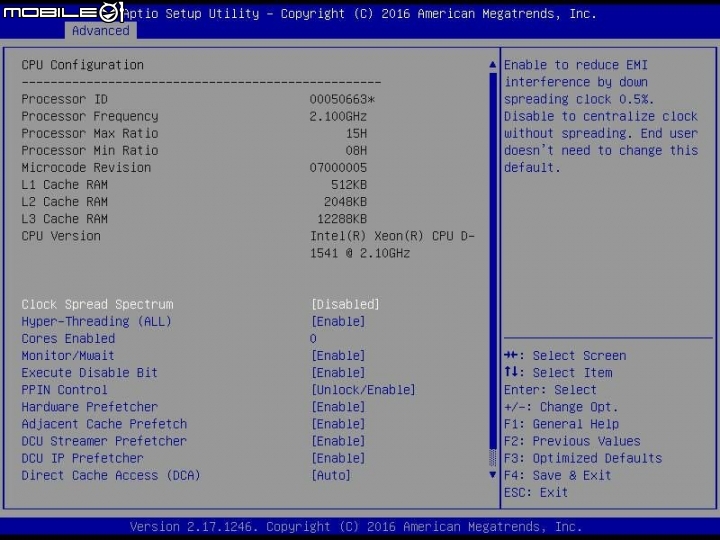
Task: Change Execute Disable Bit [Enable] value
Action: click(x=338, y=372)
